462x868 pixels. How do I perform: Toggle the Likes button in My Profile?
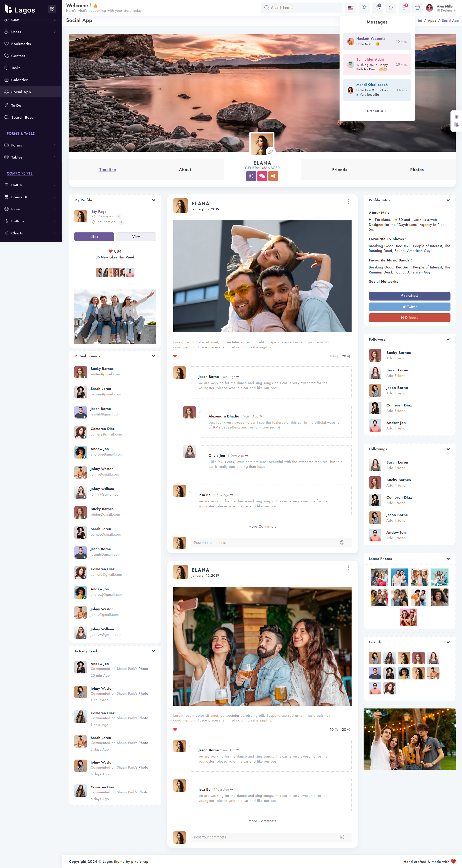click(x=94, y=237)
